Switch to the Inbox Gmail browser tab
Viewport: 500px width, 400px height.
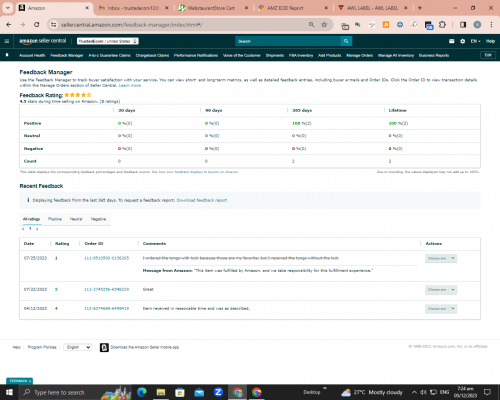coord(133,8)
